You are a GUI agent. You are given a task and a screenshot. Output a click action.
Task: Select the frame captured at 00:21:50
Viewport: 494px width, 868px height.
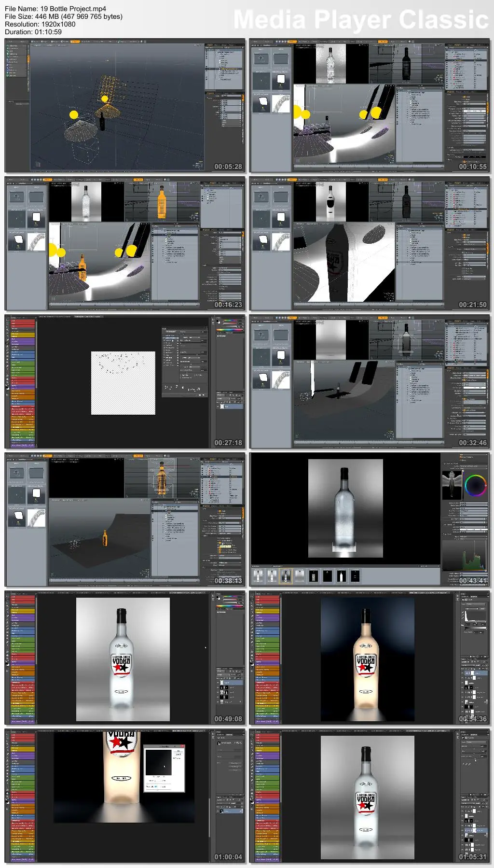370,243
